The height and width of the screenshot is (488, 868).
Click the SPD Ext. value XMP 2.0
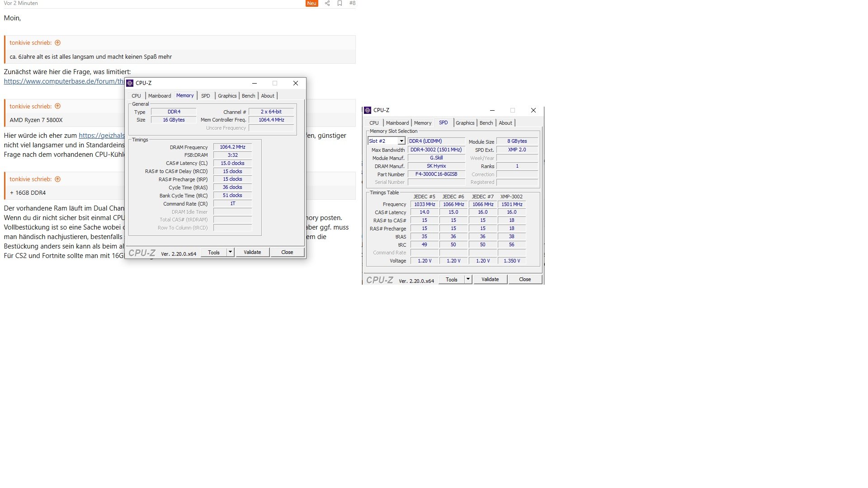(517, 150)
